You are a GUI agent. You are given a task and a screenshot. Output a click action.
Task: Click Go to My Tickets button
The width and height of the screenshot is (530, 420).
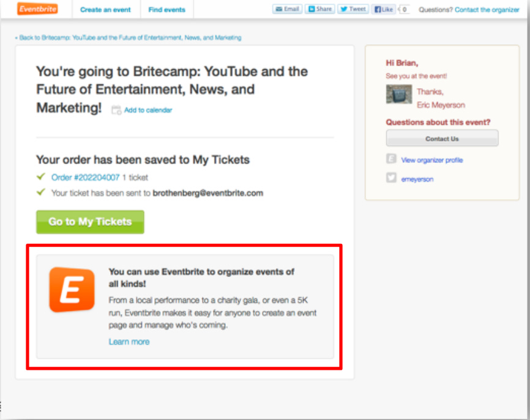90,222
